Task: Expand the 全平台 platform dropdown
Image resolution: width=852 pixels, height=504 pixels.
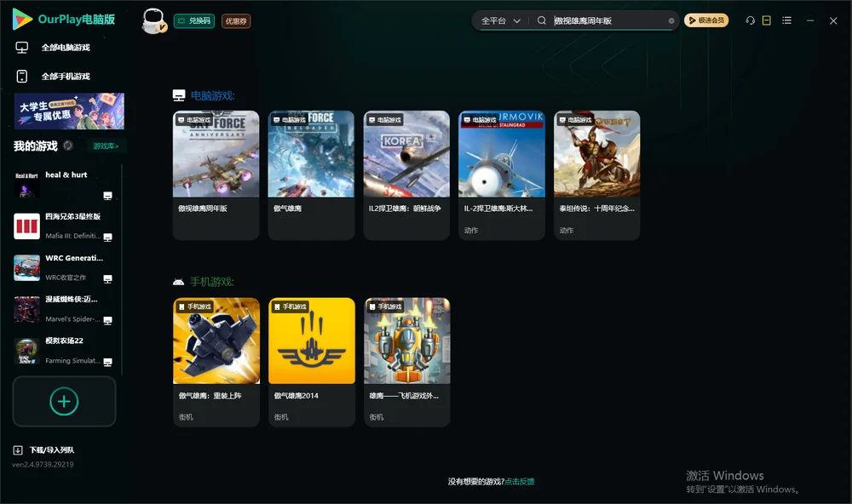Action: (x=501, y=20)
